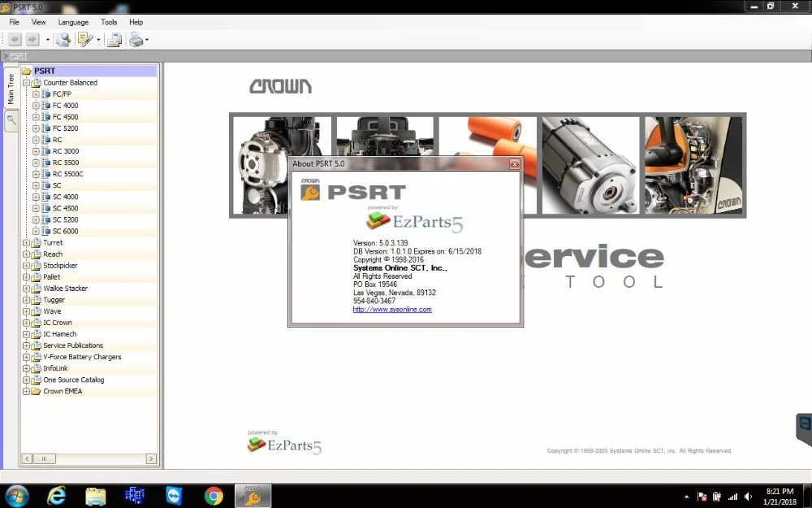Screen dimensions: 812x508
Task: Click the Reach folder icon
Action: pos(37,254)
